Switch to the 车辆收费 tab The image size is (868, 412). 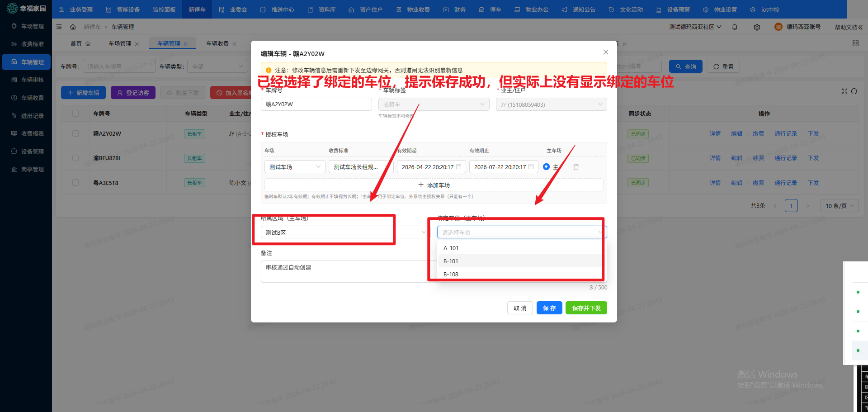(x=217, y=44)
